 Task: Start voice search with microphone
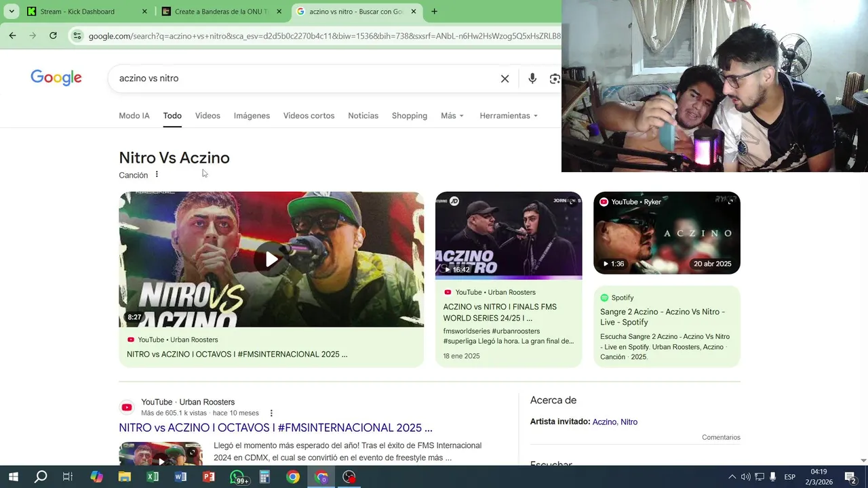[532, 79]
